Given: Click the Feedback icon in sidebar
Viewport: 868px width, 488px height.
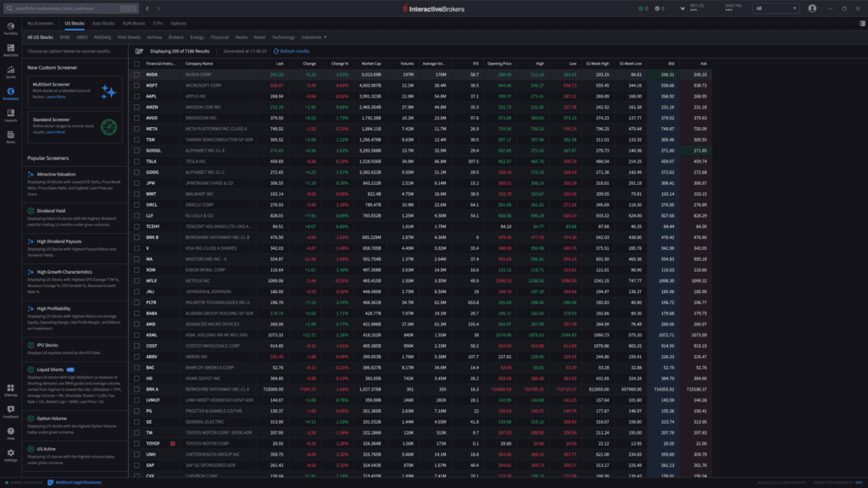Looking at the screenshot, I should tap(10, 412).
